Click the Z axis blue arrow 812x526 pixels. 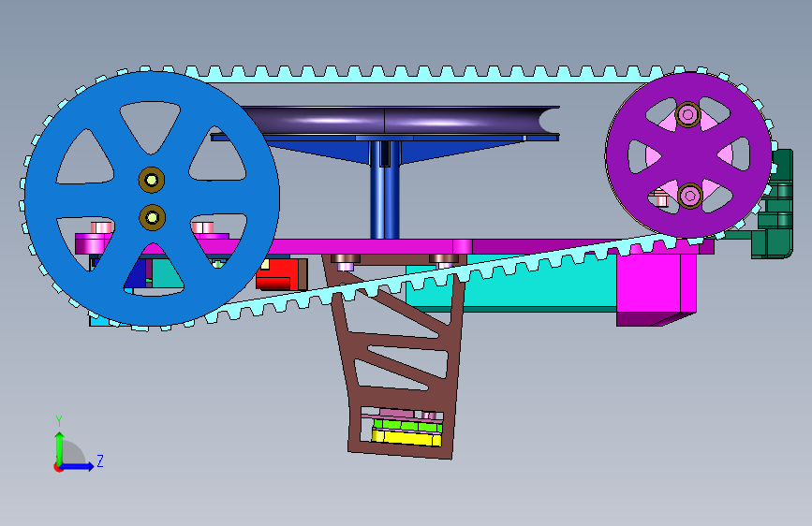[x=78, y=466]
